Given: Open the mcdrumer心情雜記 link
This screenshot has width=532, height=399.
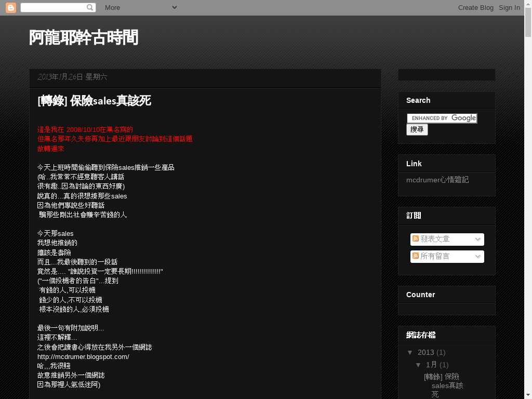Looking at the screenshot, I should 437,180.
